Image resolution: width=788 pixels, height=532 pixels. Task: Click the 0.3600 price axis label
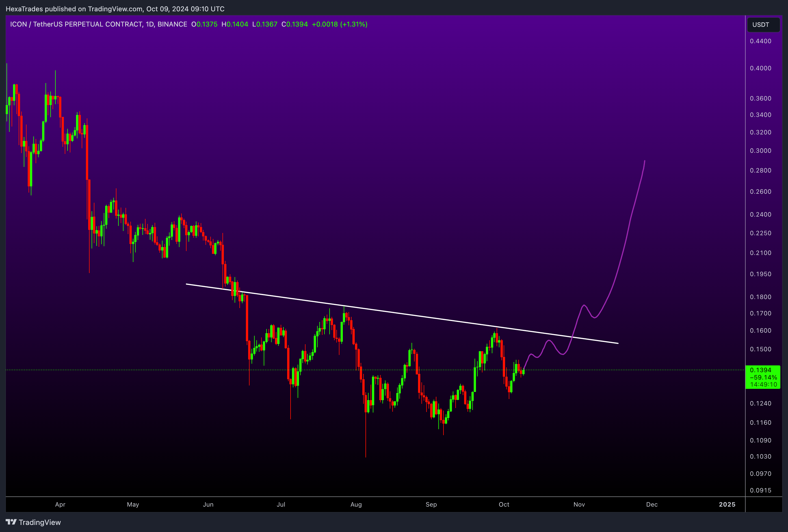761,98
